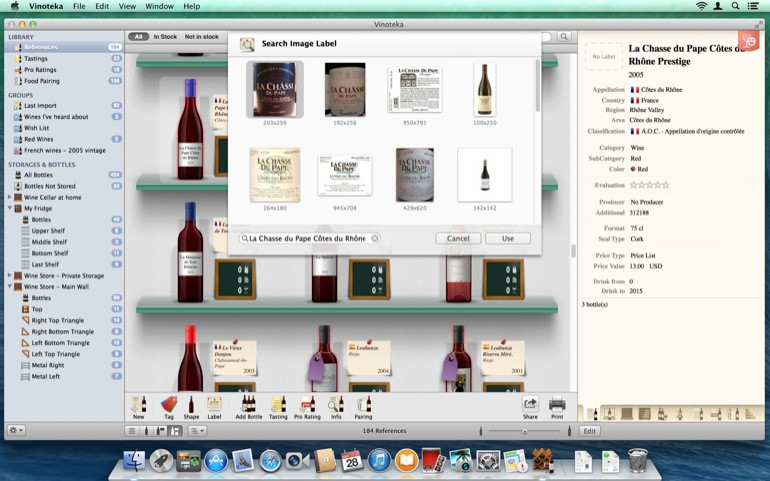Image resolution: width=770 pixels, height=481 pixels.
Task: Select References in the Library sidebar
Action: pyautogui.click(x=64, y=47)
